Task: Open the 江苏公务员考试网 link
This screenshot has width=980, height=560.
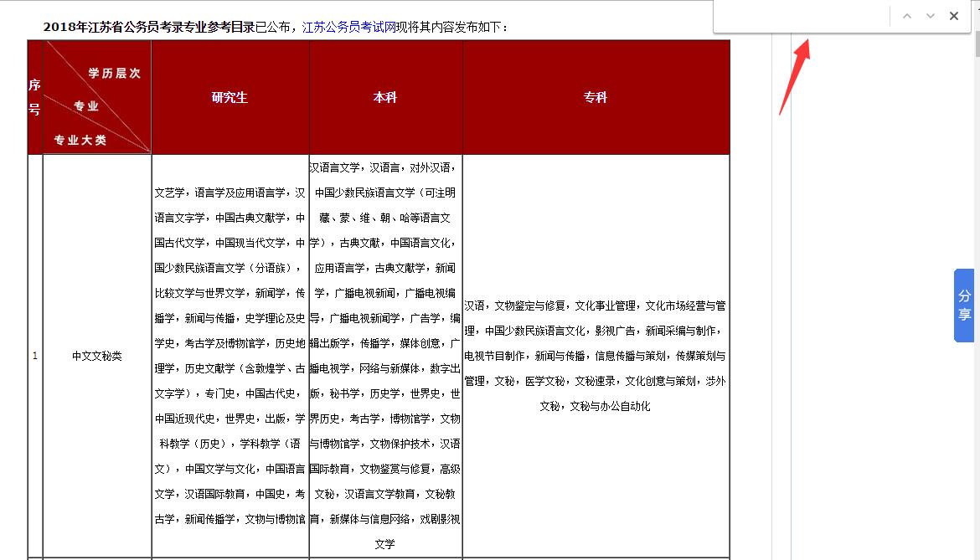Action: 348,27
